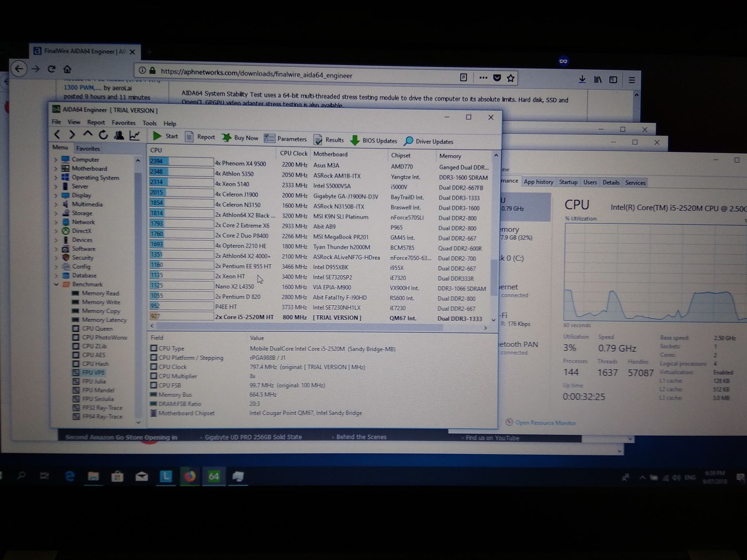Open the App history tab in Task Manager
This screenshot has width=747, height=560.
tap(538, 182)
